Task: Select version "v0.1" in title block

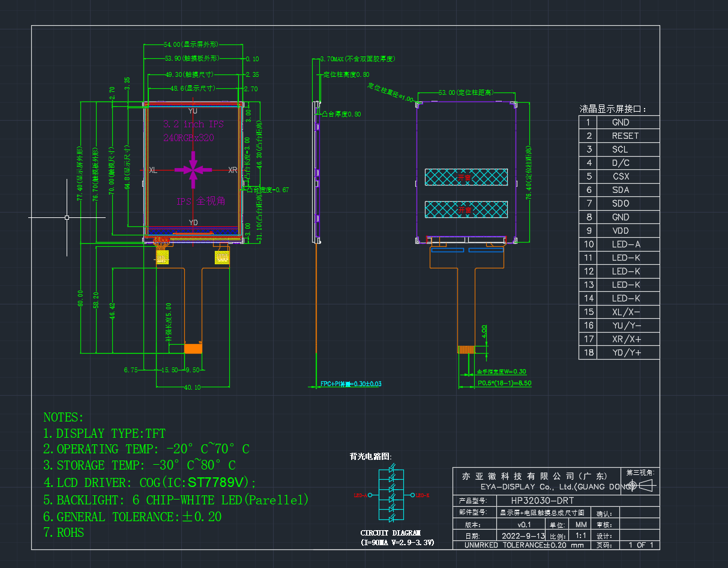Action: point(525,524)
